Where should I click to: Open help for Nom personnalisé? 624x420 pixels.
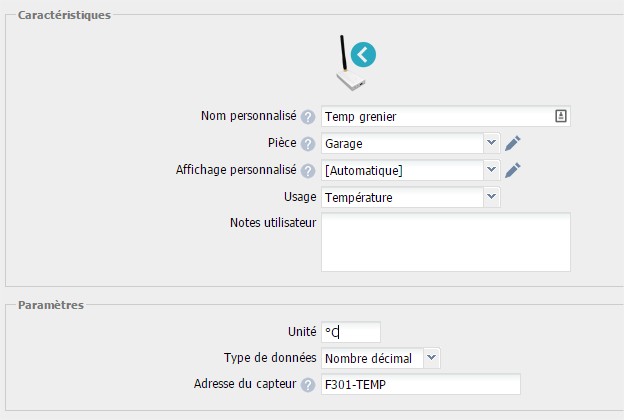(x=308, y=117)
